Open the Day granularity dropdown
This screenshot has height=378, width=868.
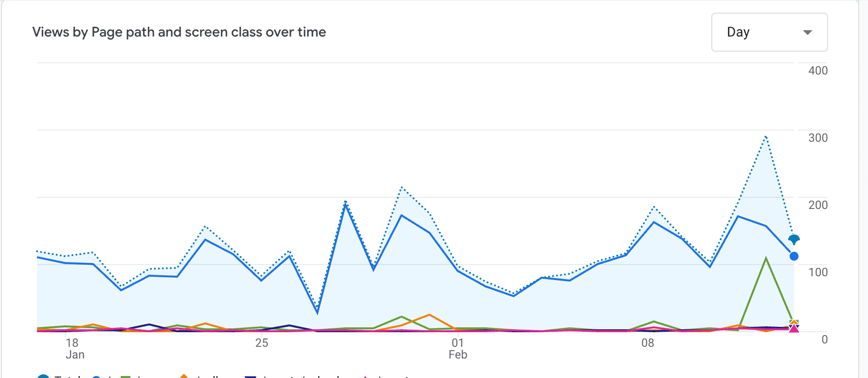pyautogui.click(x=769, y=32)
